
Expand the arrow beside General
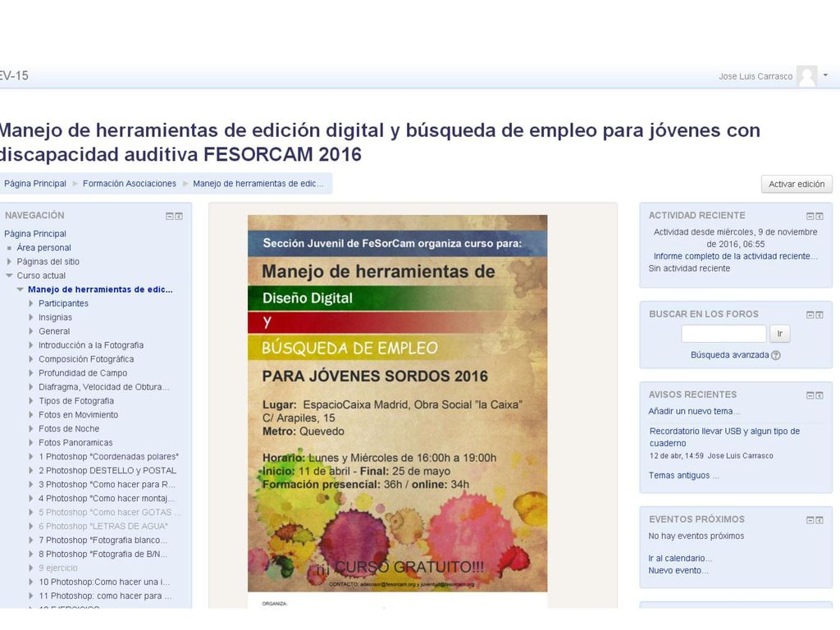31,331
